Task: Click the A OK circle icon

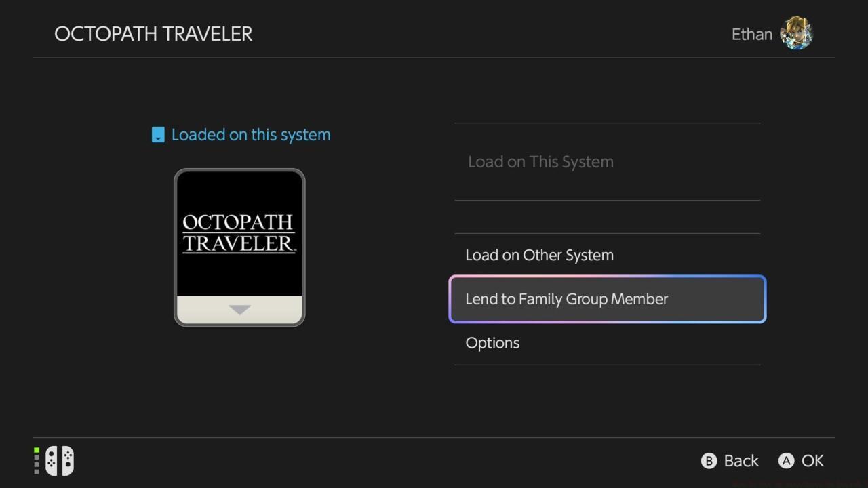Action: (786, 460)
